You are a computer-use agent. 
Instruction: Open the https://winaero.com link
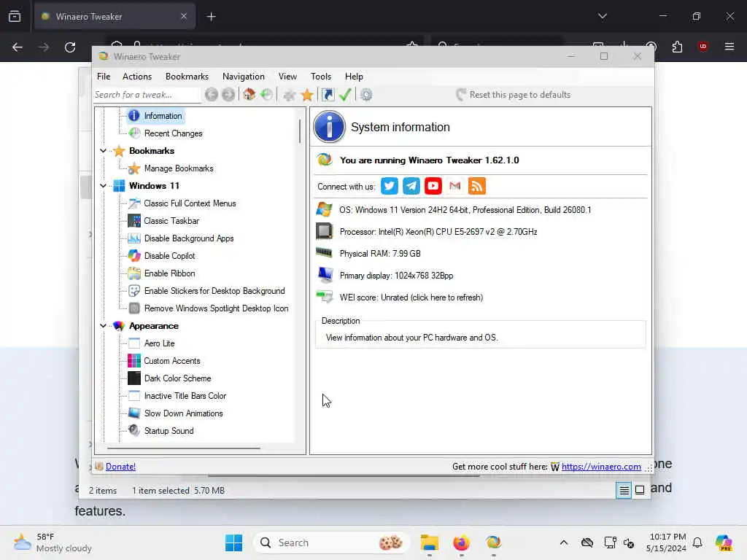tap(601, 467)
